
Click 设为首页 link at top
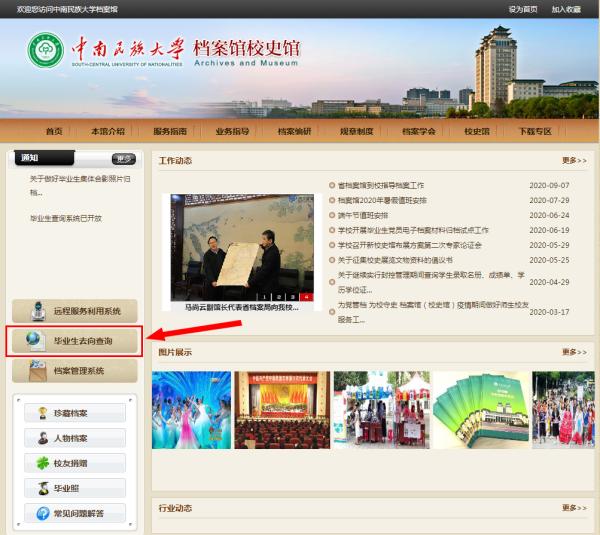523,9
